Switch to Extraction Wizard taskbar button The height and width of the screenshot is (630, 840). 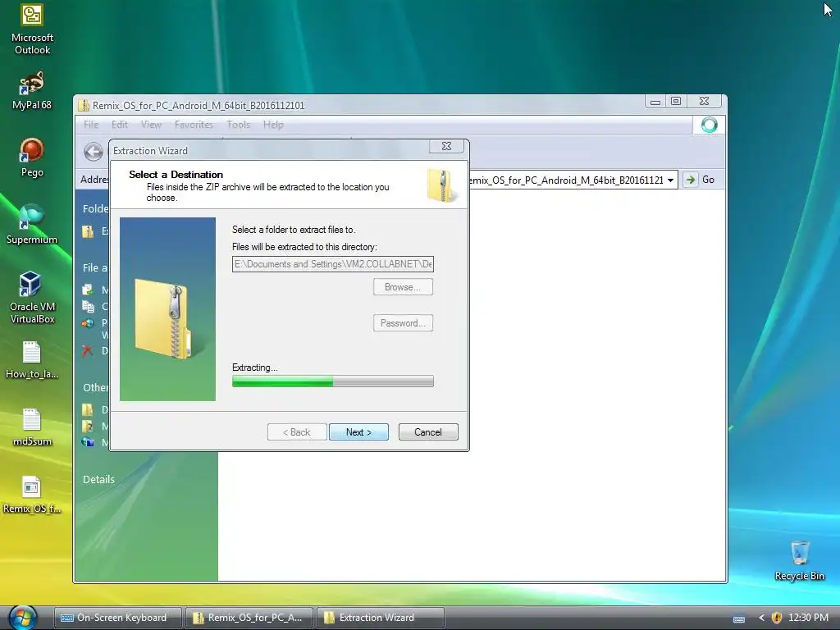tap(381, 618)
